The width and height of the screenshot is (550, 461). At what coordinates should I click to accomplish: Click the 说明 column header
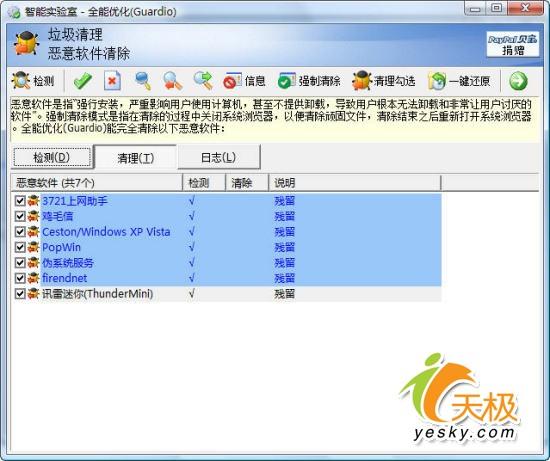[355, 183]
